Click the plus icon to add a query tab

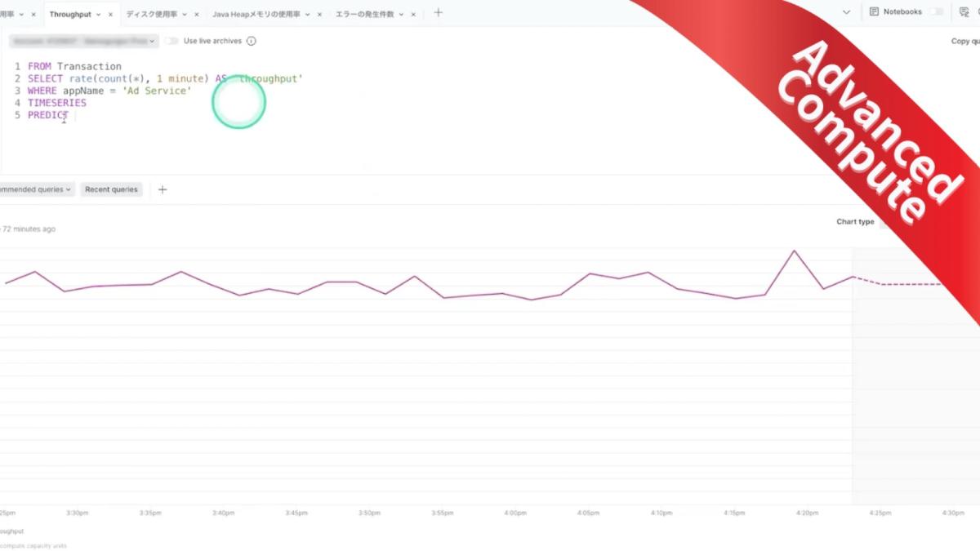(438, 12)
